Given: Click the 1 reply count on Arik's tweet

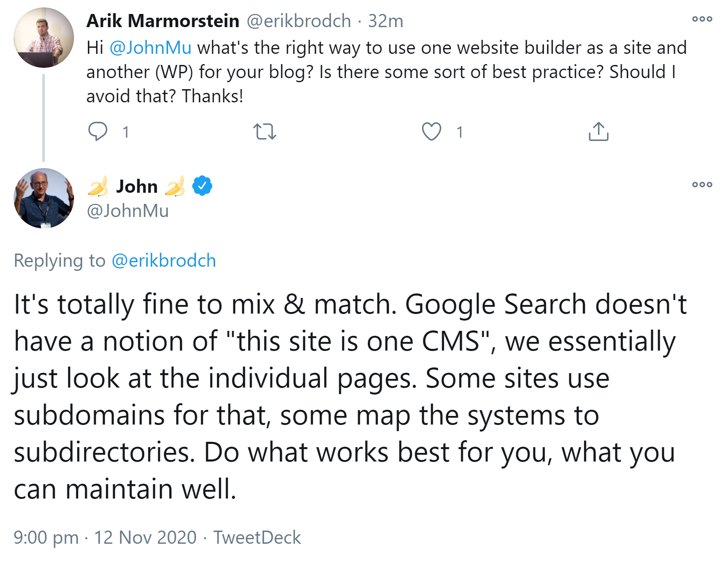Looking at the screenshot, I should (126, 132).
